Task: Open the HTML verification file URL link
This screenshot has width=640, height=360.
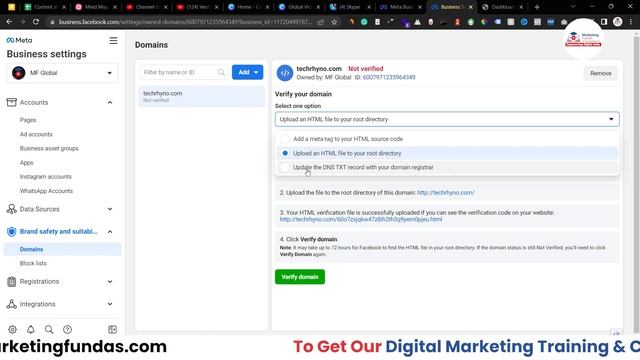Action: pos(360,219)
